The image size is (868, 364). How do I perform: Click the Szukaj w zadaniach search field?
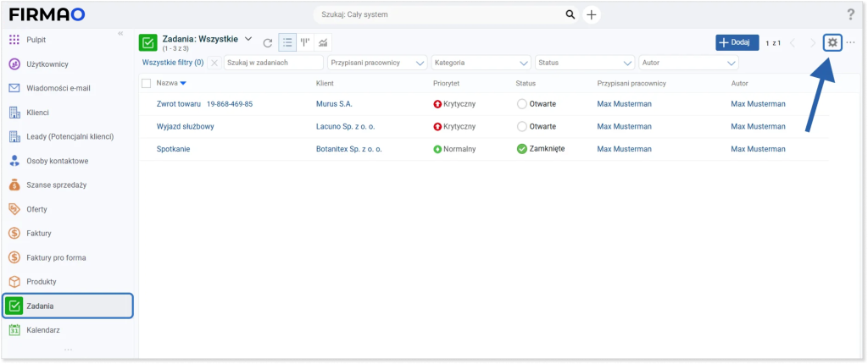point(273,63)
